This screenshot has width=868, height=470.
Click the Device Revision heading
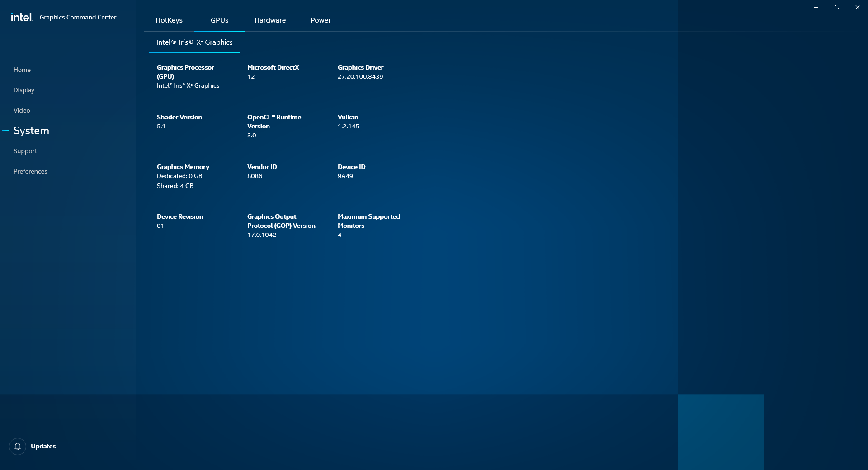click(180, 216)
